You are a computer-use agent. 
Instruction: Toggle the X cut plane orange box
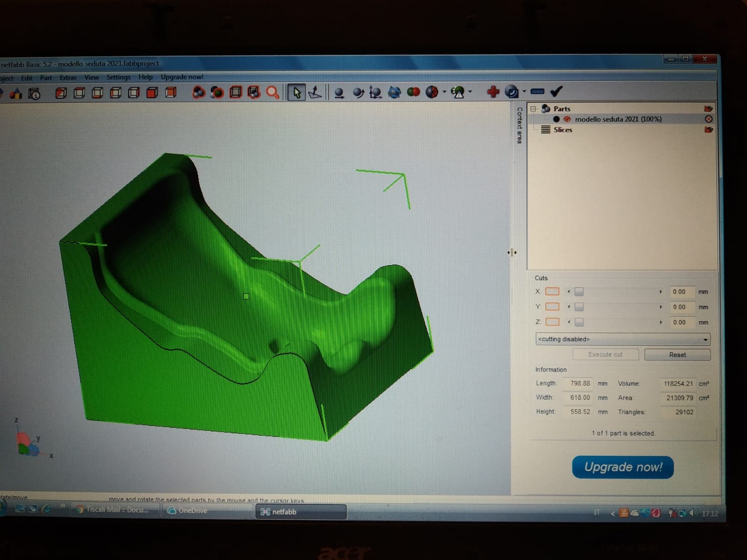point(552,291)
